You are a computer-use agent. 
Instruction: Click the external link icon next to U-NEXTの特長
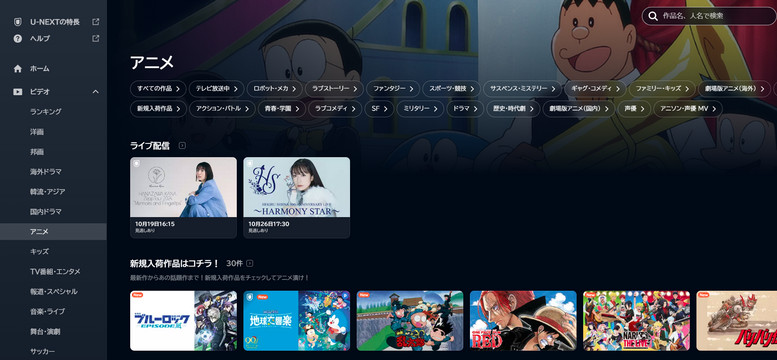pos(96,22)
